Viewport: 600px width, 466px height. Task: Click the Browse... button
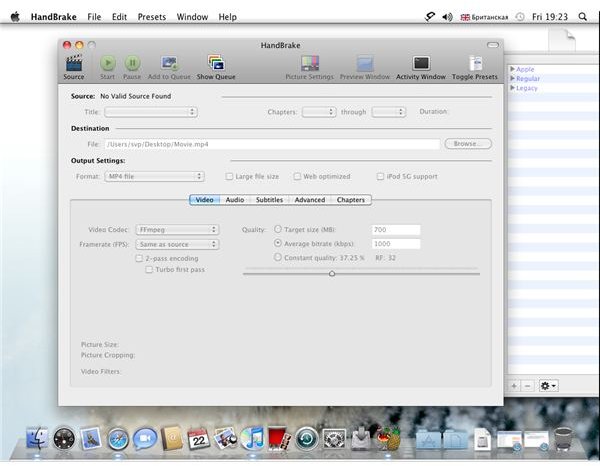pos(468,144)
